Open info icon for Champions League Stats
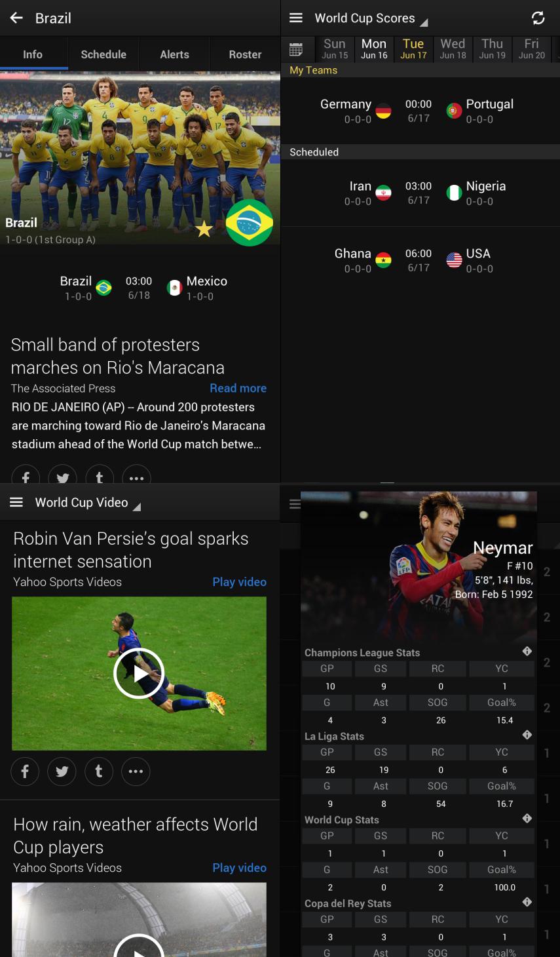This screenshot has height=957, width=560. coord(527,652)
